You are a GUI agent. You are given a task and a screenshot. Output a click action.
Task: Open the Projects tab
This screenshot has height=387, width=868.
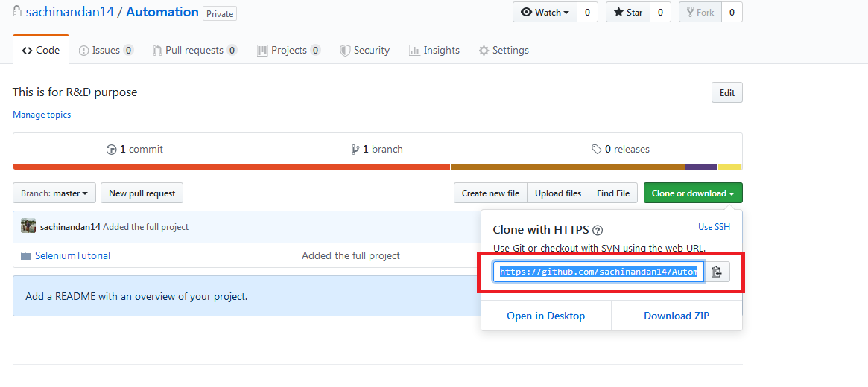point(288,51)
